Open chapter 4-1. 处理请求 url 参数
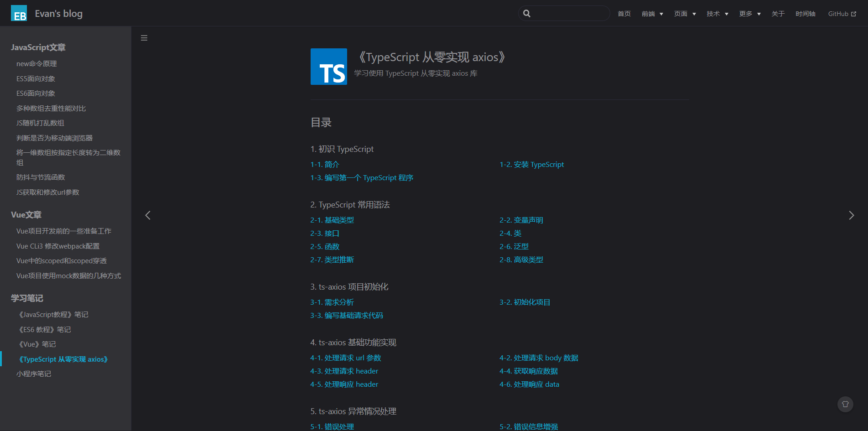The height and width of the screenshot is (431, 868). [x=346, y=358]
